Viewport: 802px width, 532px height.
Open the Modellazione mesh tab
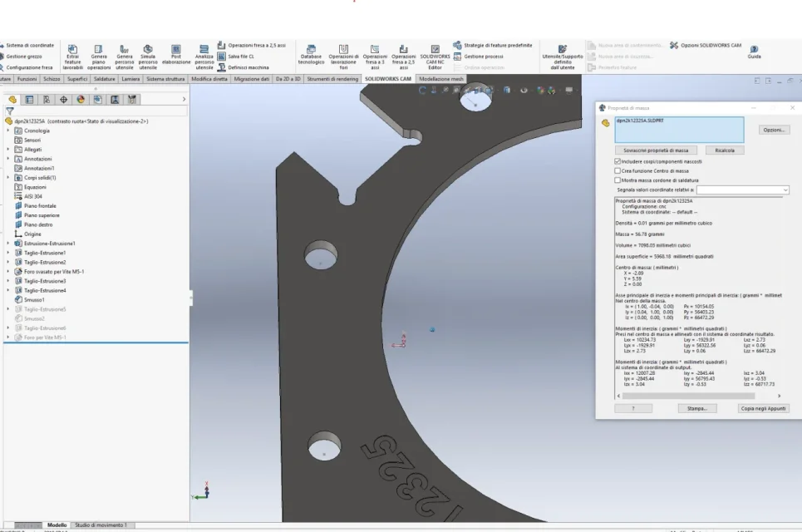441,79
